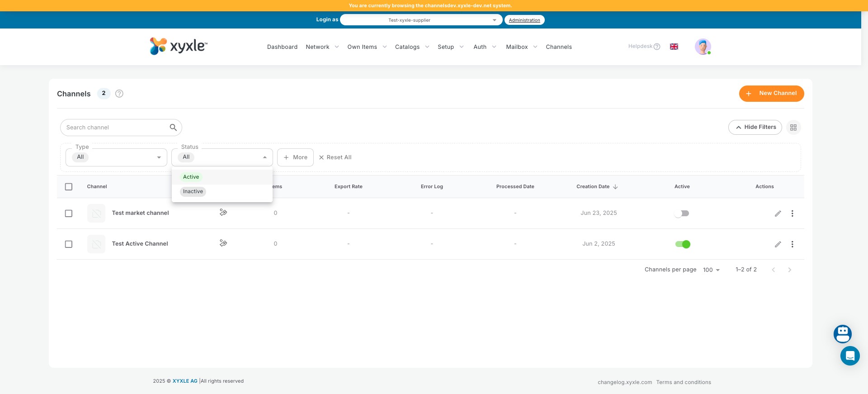Click into the Search channel field
868x394 pixels.
point(116,128)
